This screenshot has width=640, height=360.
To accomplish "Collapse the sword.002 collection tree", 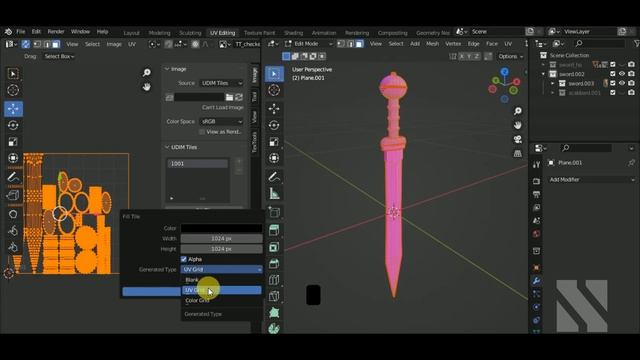I will (543, 74).
